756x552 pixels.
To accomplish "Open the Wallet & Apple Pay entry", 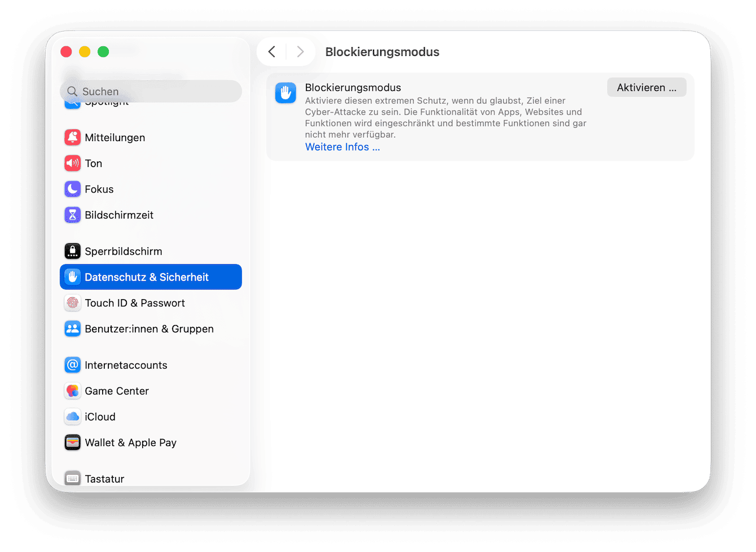I will (x=151, y=443).
